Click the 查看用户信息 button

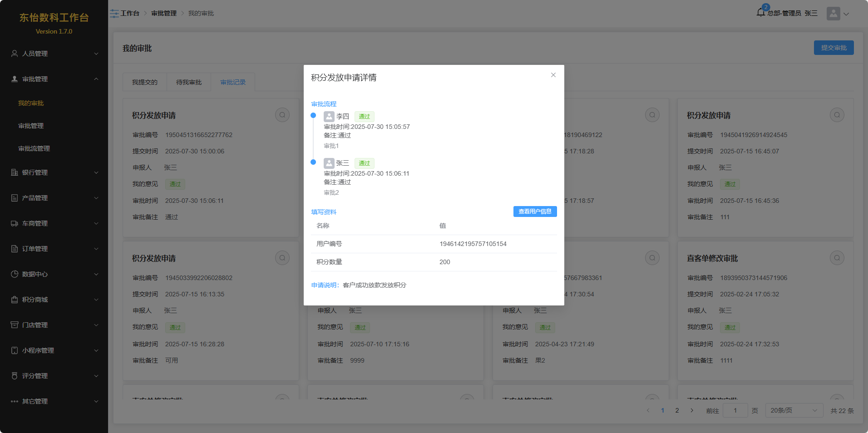[535, 212]
